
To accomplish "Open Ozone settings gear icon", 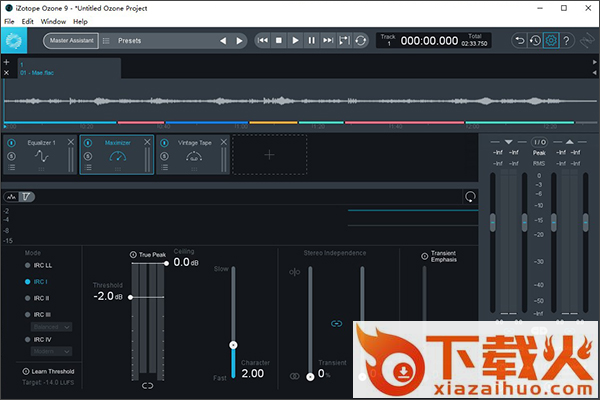I will 552,41.
